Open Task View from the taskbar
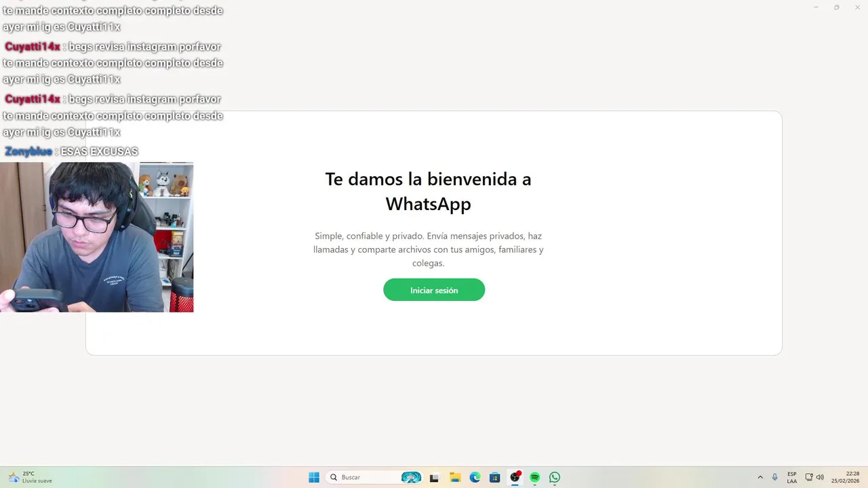The image size is (868, 488). tap(434, 477)
